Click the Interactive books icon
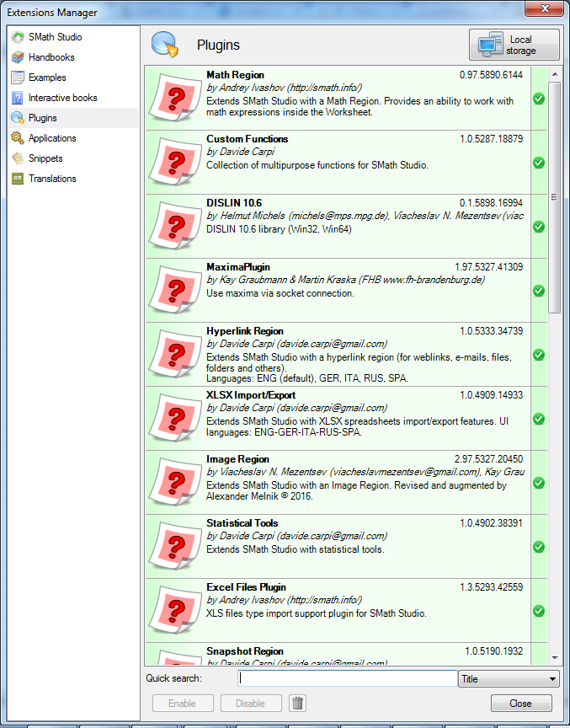The image size is (570, 728). tap(18, 98)
